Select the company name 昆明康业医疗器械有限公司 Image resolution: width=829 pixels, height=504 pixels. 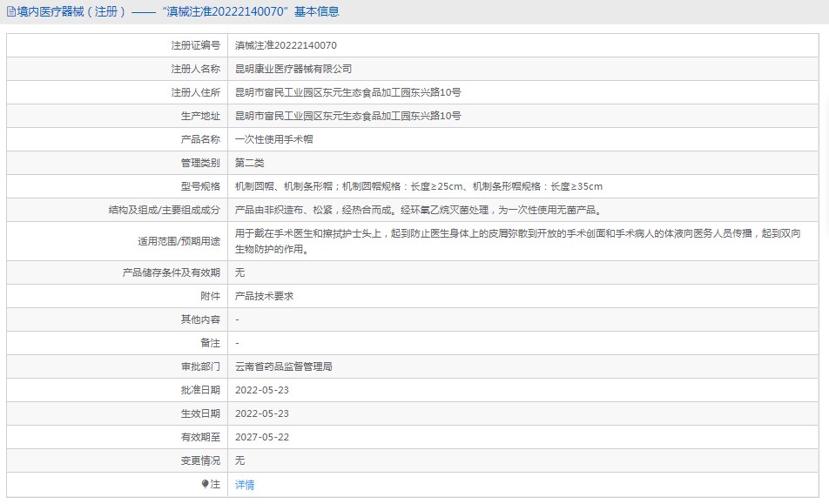click(293, 69)
